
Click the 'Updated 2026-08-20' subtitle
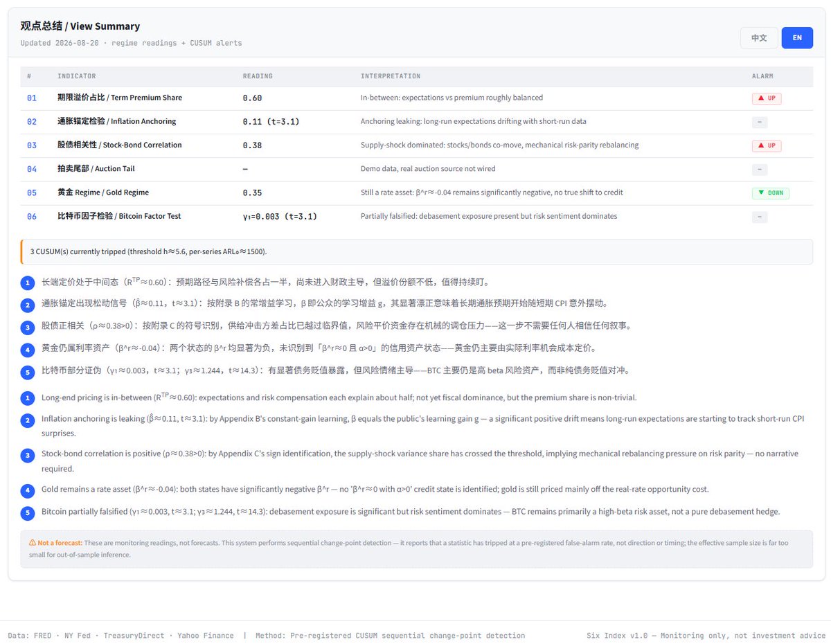tap(131, 43)
